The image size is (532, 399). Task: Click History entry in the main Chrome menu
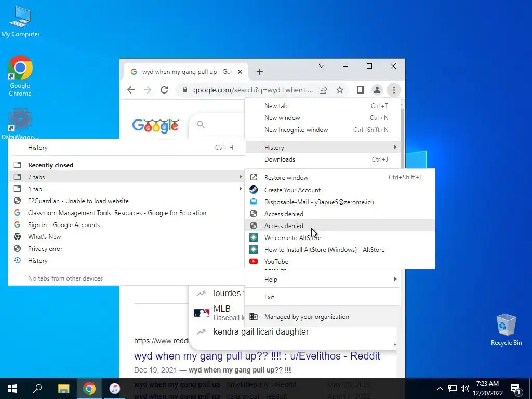coord(323,147)
